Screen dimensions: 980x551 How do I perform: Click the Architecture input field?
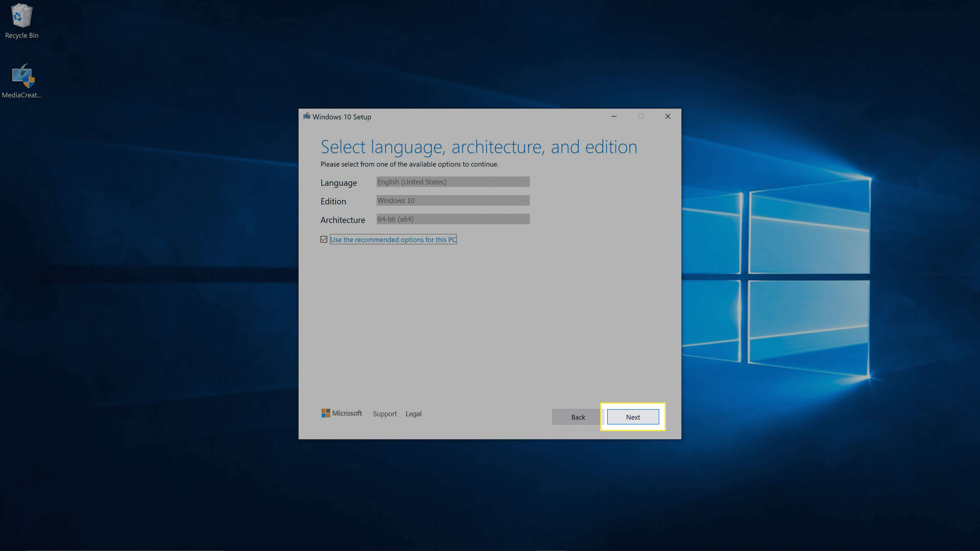point(452,219)
